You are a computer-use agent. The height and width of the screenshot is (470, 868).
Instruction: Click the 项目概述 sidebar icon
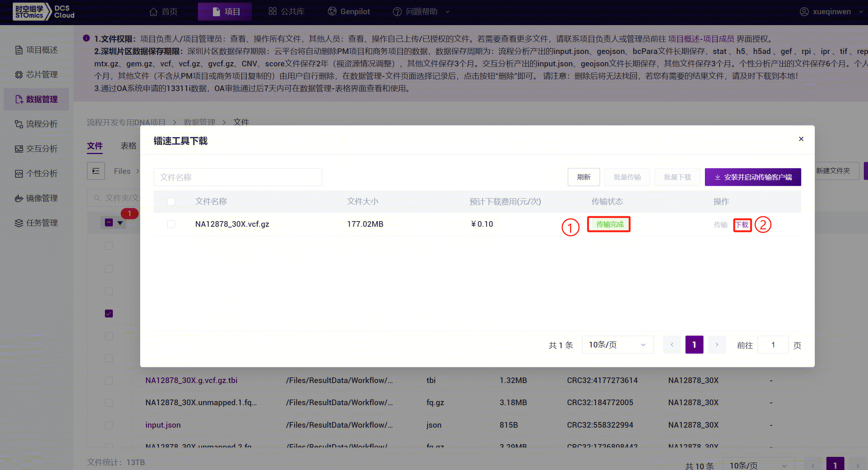tap(19, 50)
